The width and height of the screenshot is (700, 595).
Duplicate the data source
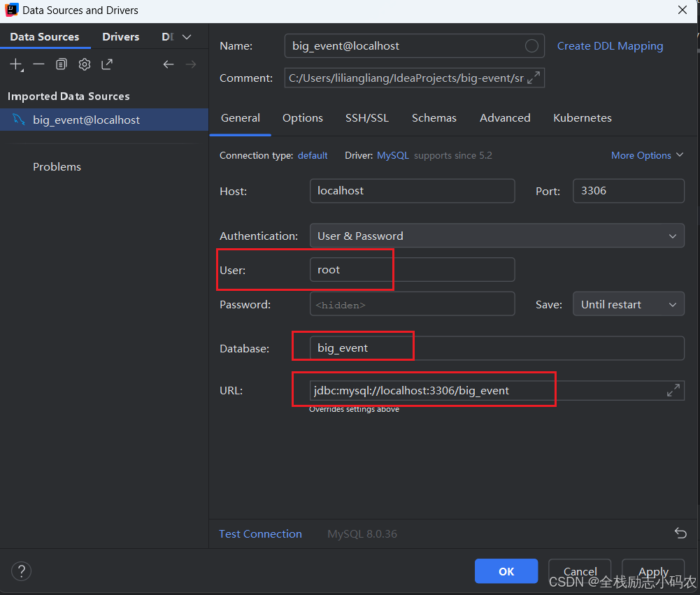click(x=62, y=64)
